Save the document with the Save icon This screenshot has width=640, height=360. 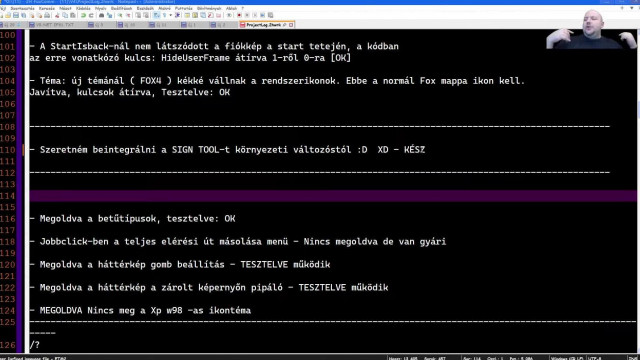coord(16,16)
